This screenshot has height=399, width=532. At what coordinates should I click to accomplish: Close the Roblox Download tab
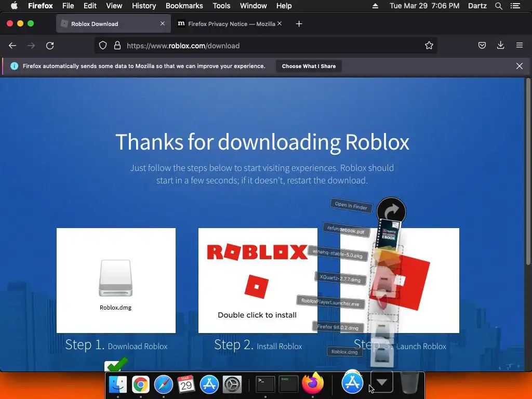(x=163, y=23)
